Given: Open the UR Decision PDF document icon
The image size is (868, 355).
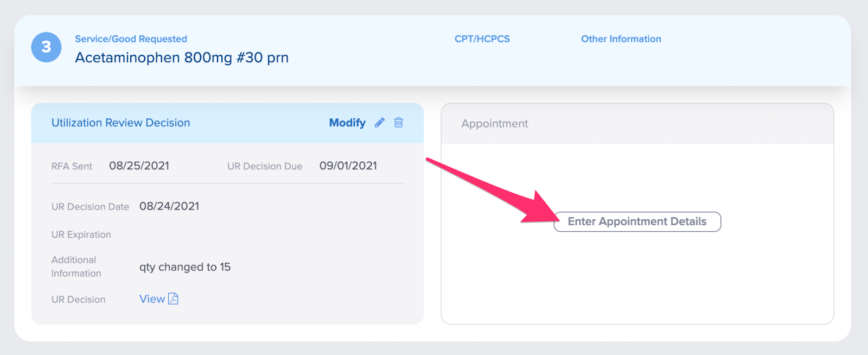Looking at the screenshot, I should [173, 299].
